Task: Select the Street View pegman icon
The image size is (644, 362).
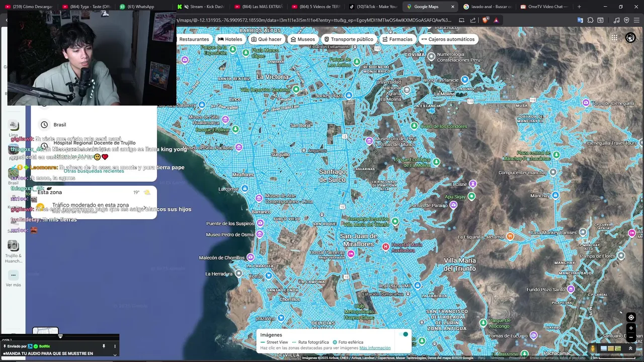Action: (593, 348)
